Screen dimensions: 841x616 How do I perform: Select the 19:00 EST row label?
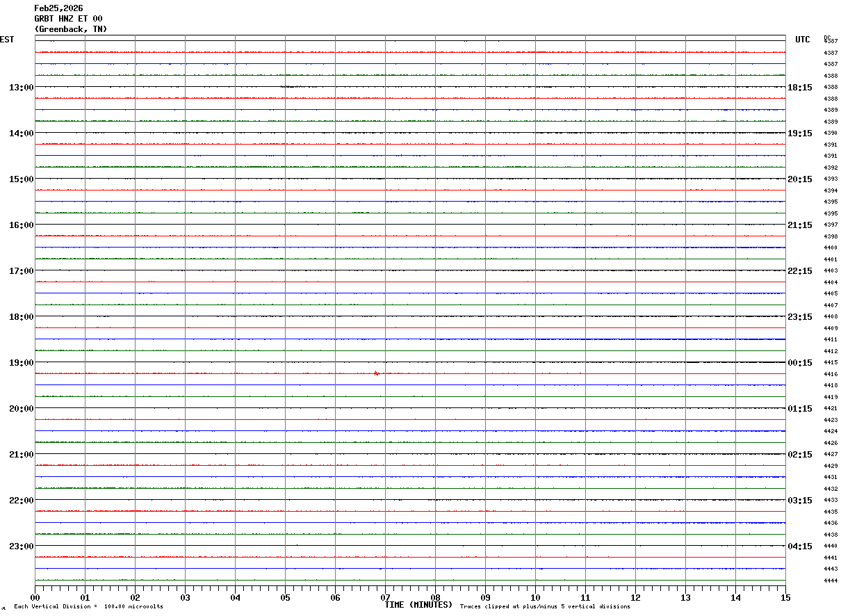[x=21, y=362]
